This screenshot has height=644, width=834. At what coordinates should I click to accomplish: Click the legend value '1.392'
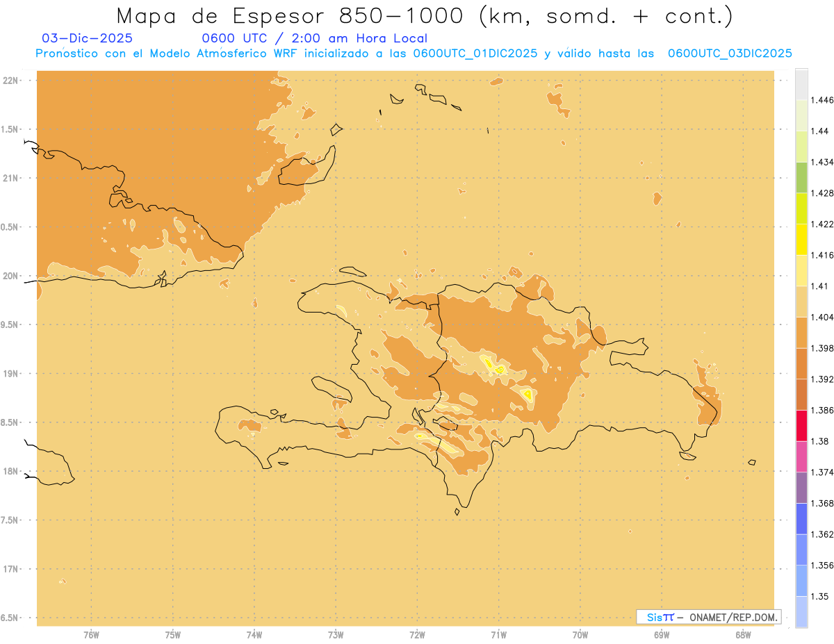pyautogui.click(x=822, y=379)
